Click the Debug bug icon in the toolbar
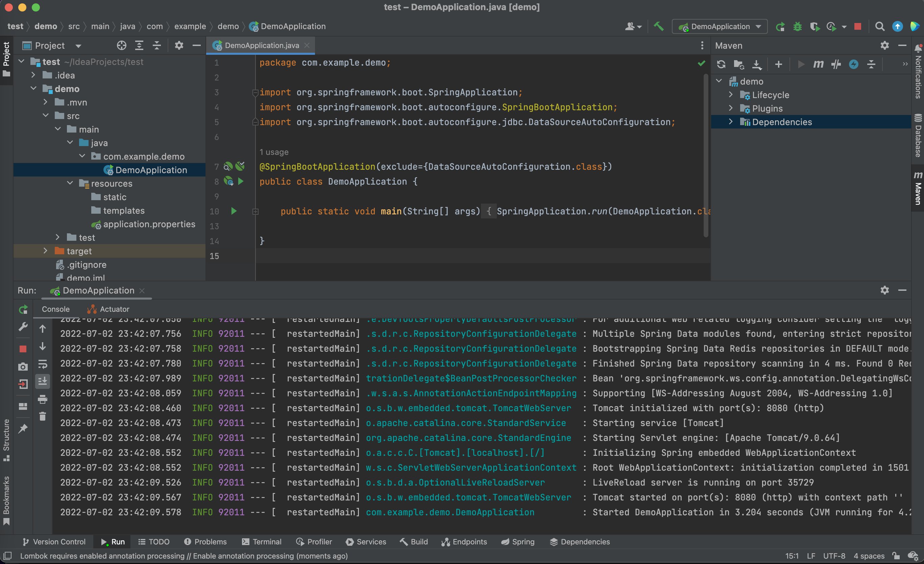This screenshot has height=564, width=924. point(797,27)
